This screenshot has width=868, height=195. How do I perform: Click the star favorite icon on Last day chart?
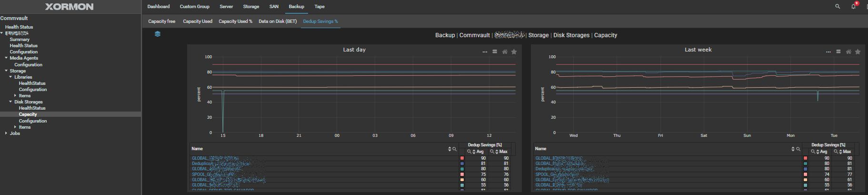514,51
